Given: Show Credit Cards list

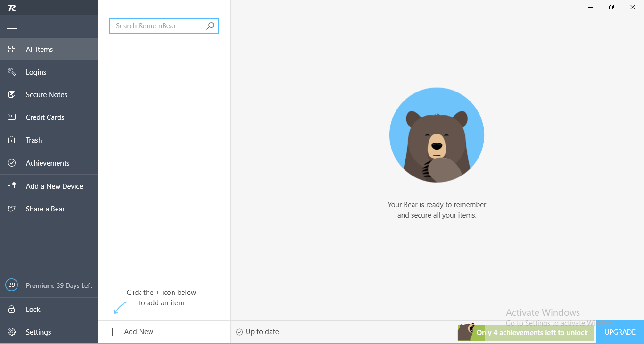Looking at the screenshot, I should tap(49, 117).
